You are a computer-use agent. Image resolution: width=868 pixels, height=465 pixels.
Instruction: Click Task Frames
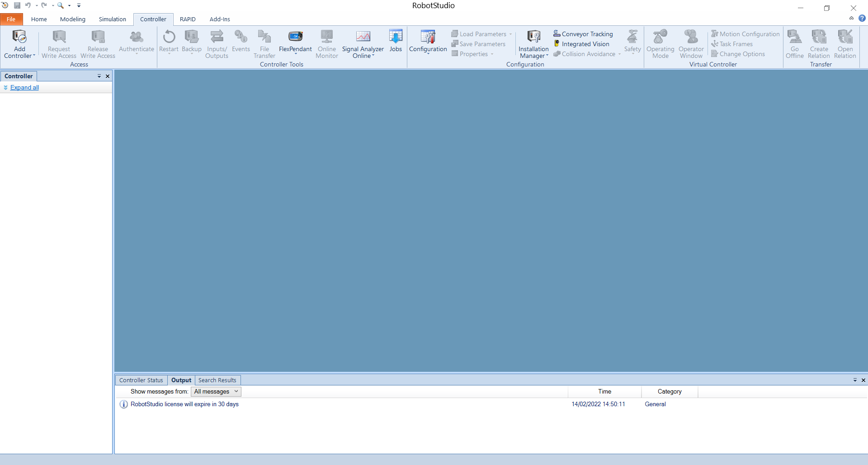(x=732, y=44)
